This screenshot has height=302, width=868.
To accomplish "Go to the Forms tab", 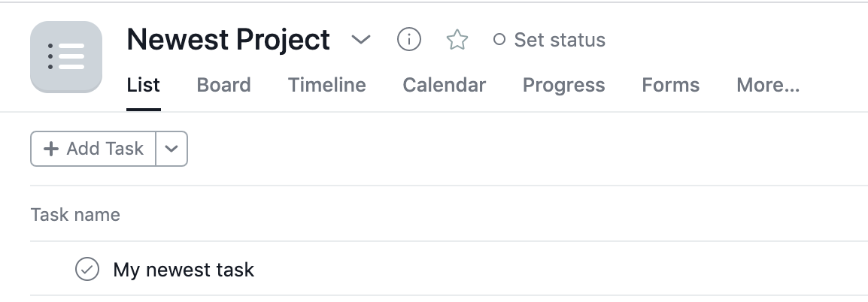I will pyautogui.click(x=670, y=85).
